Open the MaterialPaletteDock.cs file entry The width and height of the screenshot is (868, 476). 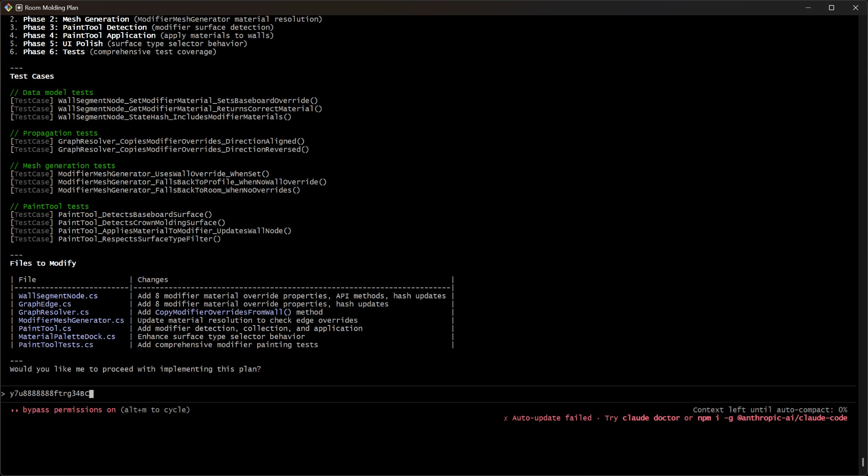67,337
